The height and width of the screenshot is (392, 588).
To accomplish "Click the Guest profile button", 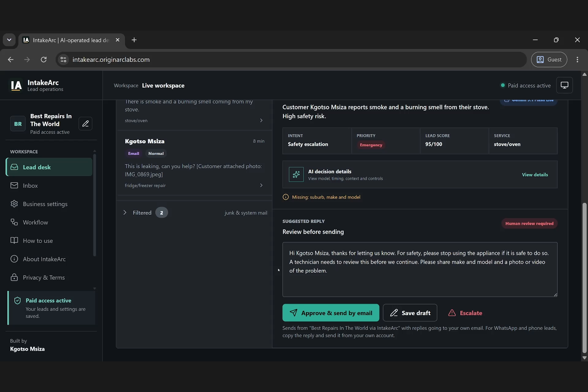I will (x=549, y=59).
